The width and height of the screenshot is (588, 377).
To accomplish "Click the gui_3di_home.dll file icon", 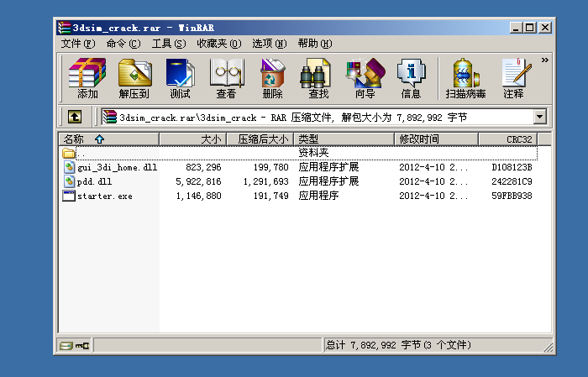I will tap(69, 167).
